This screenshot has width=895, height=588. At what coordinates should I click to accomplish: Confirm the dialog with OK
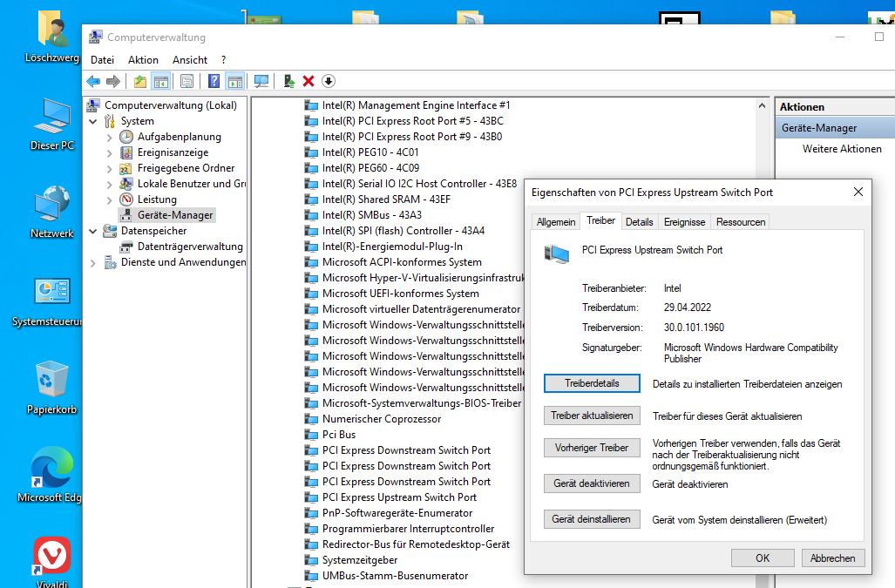763,558
